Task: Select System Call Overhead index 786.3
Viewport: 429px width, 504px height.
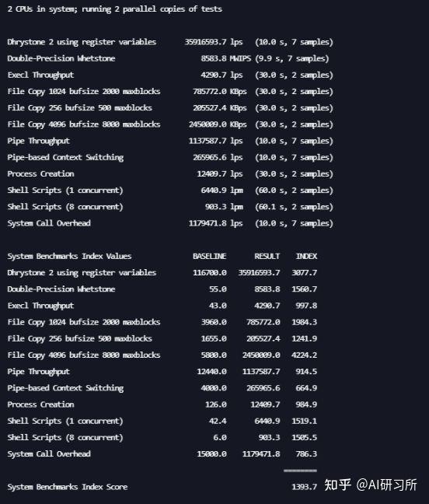Action: 306,454
